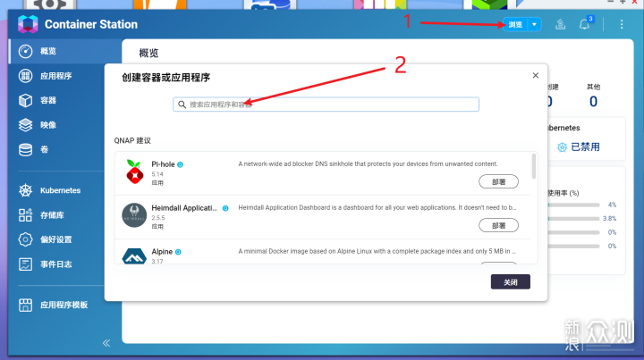Click the 应用程序模板 store icon

coord(25,305)
